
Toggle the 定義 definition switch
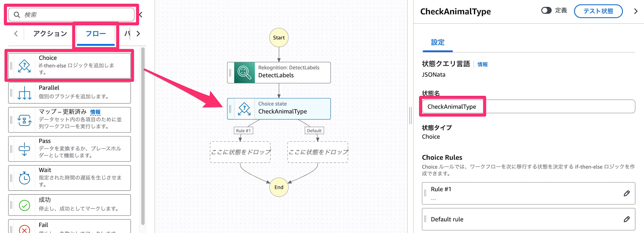click(x=546, y=11)
